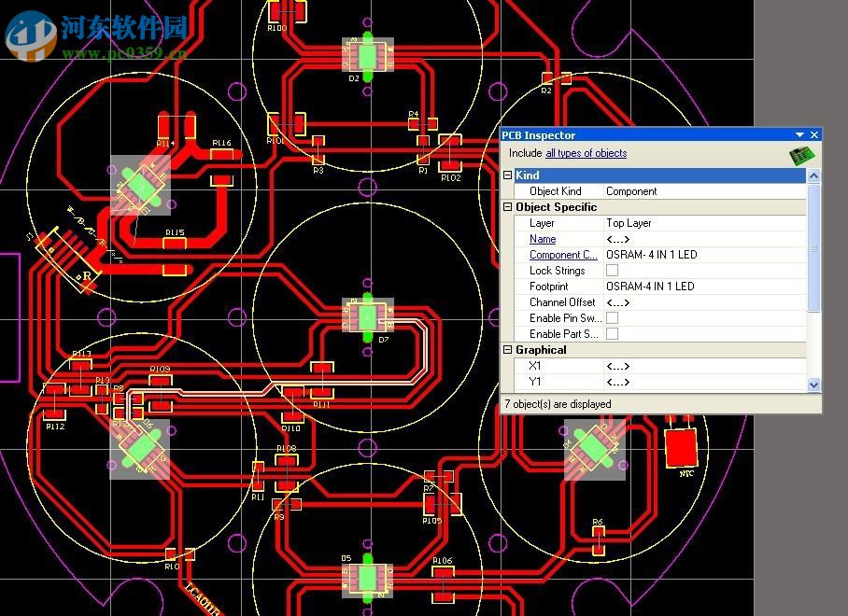This screenshot has width=848, height=616.
Task: Click the Inspector scrollbar down arrow
Action: coord(813,385)
